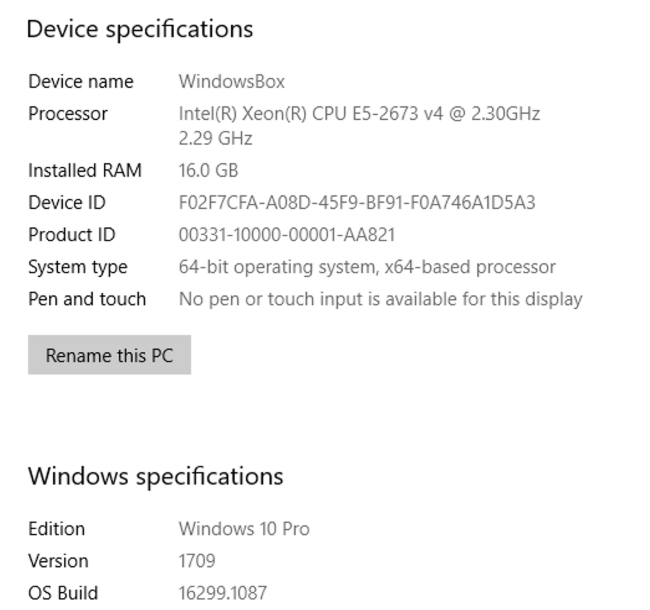Click the OS Build value 16299.1087
This screenshot has width=650, height=610.
click(222, 593)
